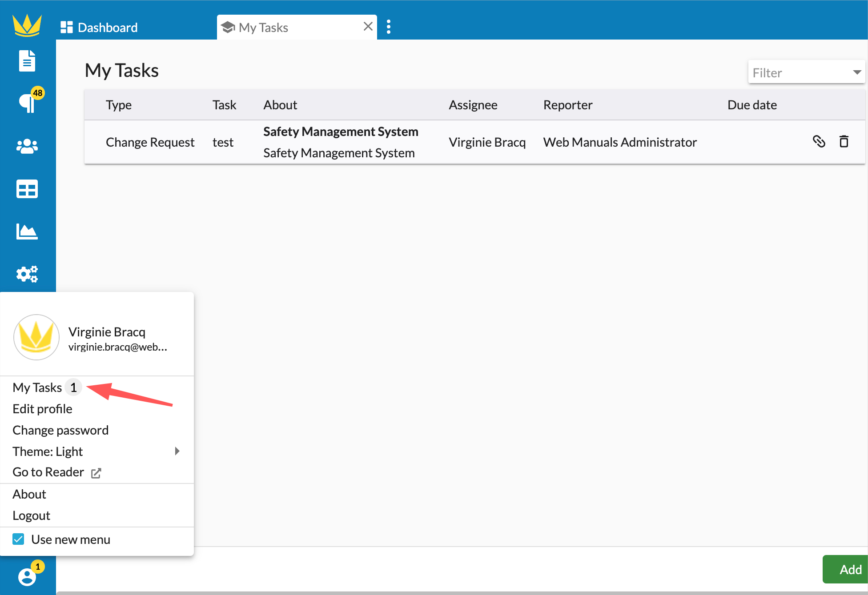Click the Type column header
The image size is (868, 595).
(119, 105)
